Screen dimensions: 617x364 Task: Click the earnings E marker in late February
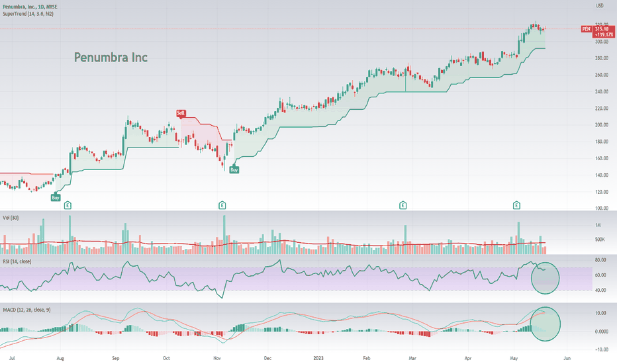[403, 205]
